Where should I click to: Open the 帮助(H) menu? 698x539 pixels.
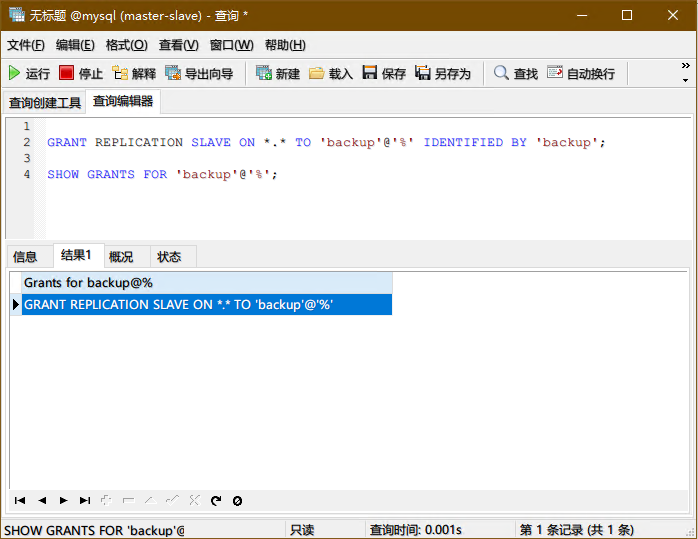pyautogui.click(x=285, y=45)
